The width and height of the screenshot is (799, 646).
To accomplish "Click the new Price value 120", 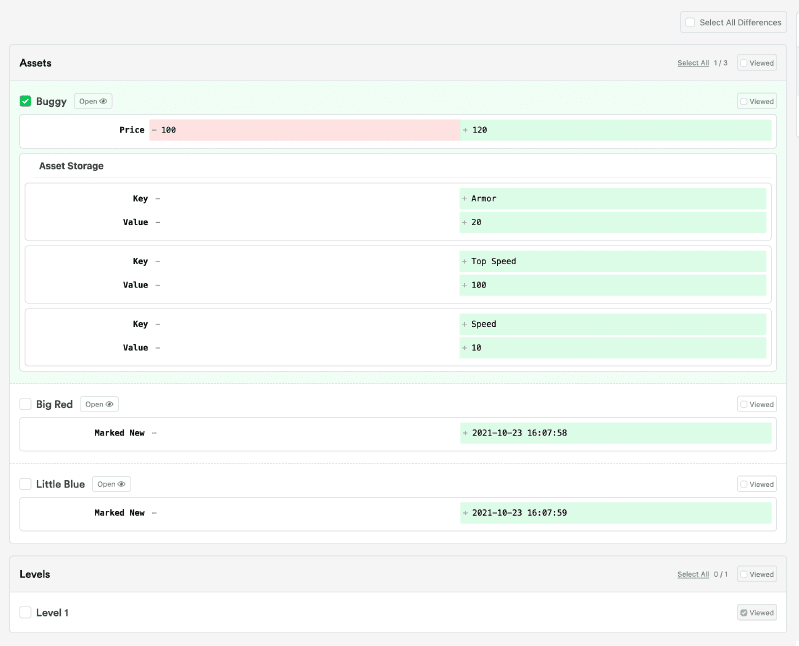I will pyautogui.click(x=616, y=130).
